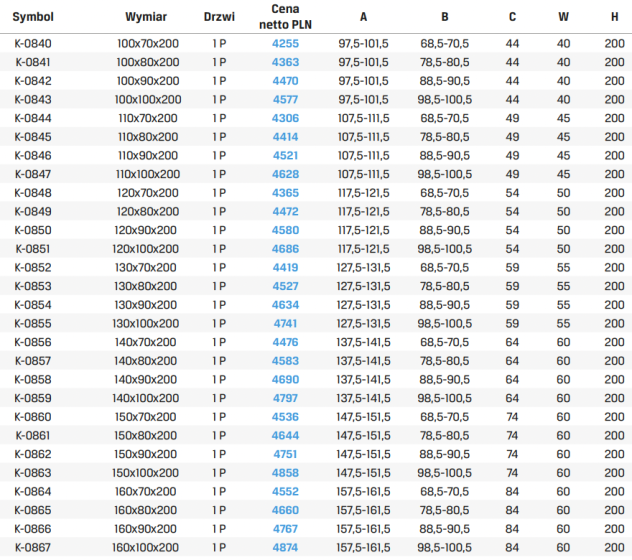The width and height of the screenshot is (632, 560).
Task: Click dimension 130x90x200
Action: [146, 305]
